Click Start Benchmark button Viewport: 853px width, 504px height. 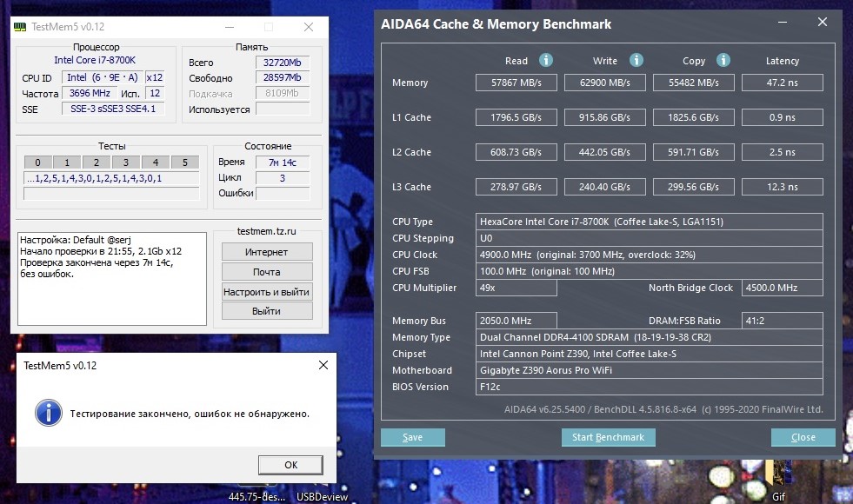(x=608, y=437)
